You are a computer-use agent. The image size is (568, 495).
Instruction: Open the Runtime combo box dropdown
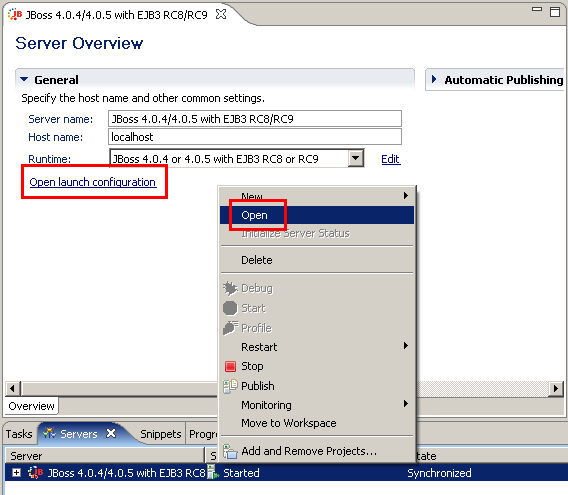pos(356,158)
